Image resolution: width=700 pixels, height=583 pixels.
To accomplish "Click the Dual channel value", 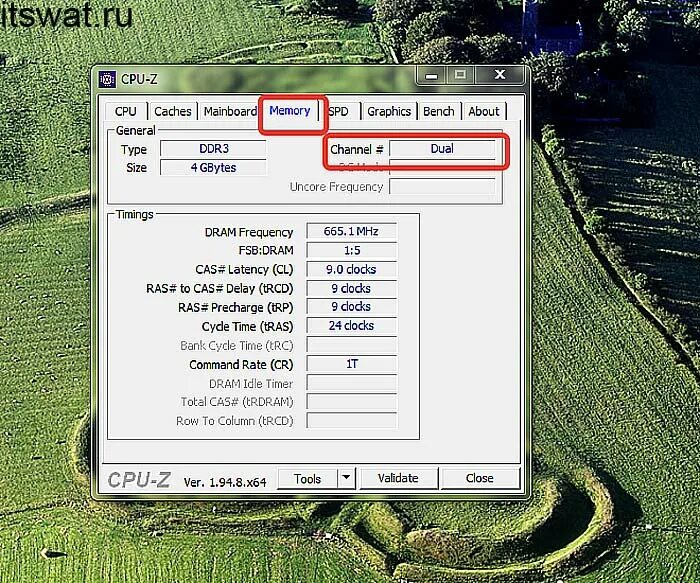I will click(442, 149).
